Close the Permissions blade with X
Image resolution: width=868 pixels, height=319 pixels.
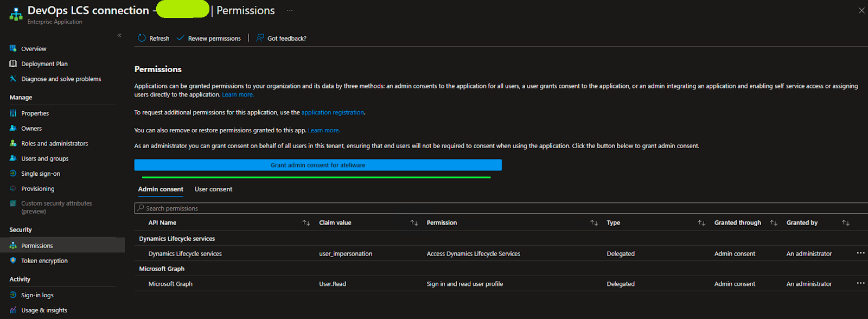point(861,10)
